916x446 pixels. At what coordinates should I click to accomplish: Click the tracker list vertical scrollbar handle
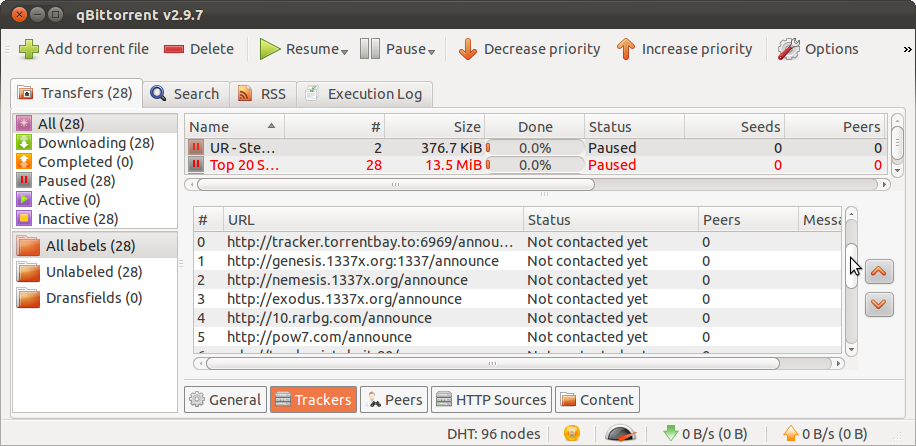[x=852, y=265]
